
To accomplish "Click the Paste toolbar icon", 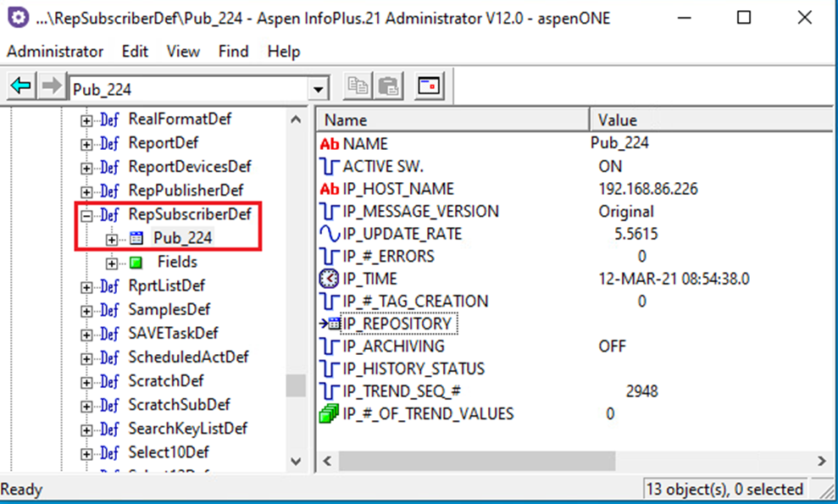I will click(389, 86).
